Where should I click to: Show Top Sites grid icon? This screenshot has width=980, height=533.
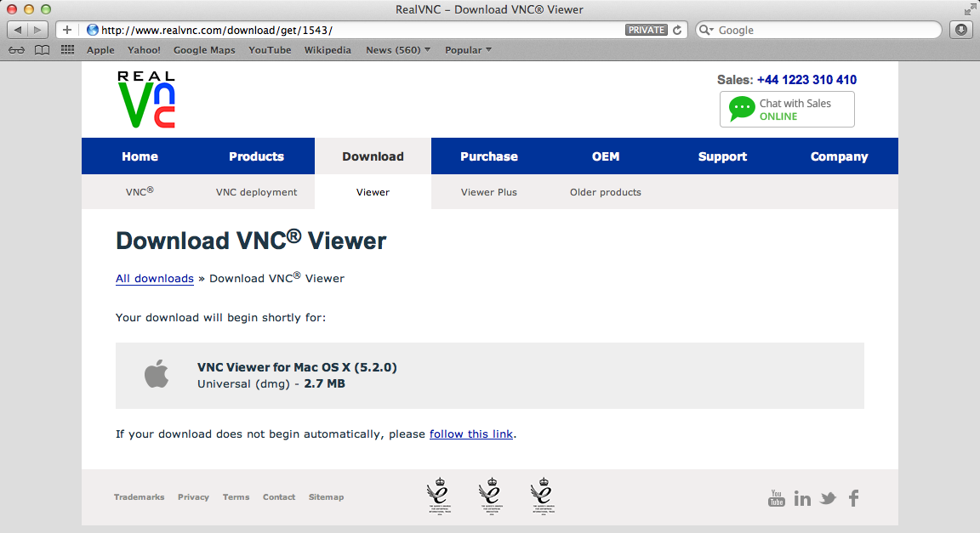67,50
